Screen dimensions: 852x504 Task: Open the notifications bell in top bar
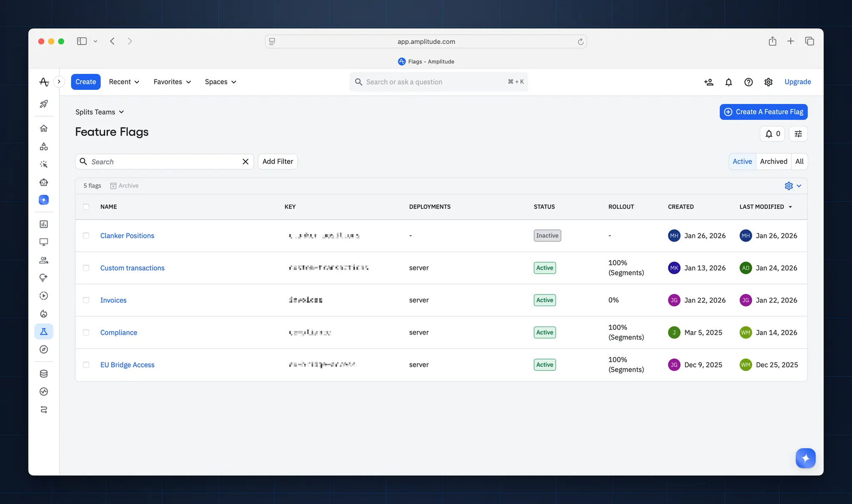[728, 82]
